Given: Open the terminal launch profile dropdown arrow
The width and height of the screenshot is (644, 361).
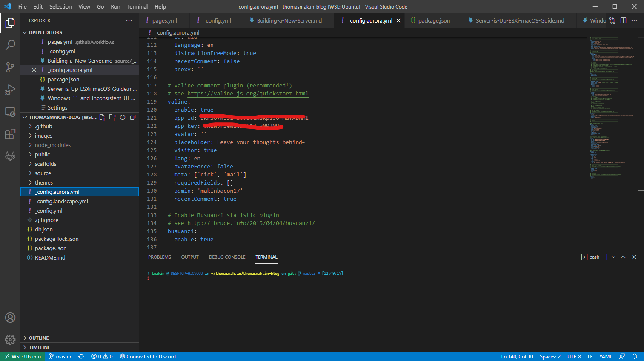Looking at the screenshot, I should [613, 257].
